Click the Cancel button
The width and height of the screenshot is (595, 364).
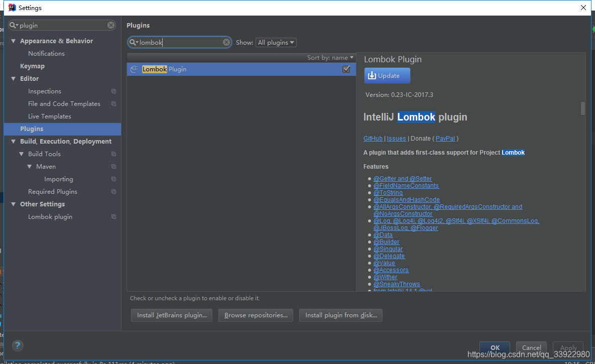[531, 347]
